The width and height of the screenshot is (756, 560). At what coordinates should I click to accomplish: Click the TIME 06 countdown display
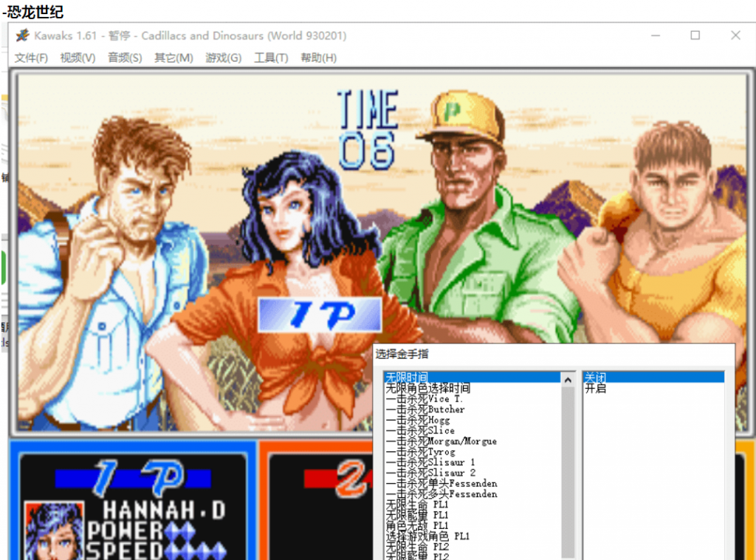coord(368,130)
